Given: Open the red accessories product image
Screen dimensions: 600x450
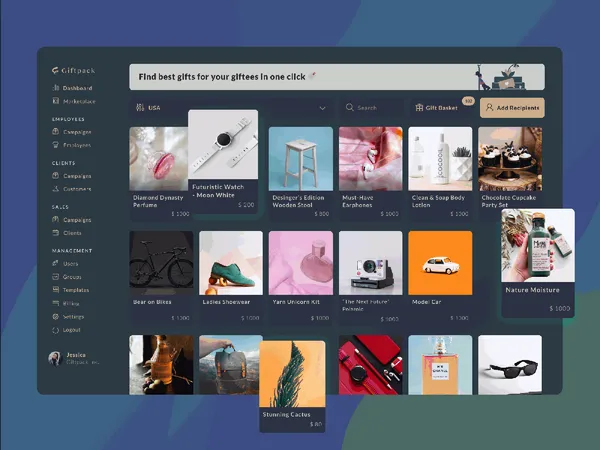Looking at the screenshot, I should (x=370, y=365).
